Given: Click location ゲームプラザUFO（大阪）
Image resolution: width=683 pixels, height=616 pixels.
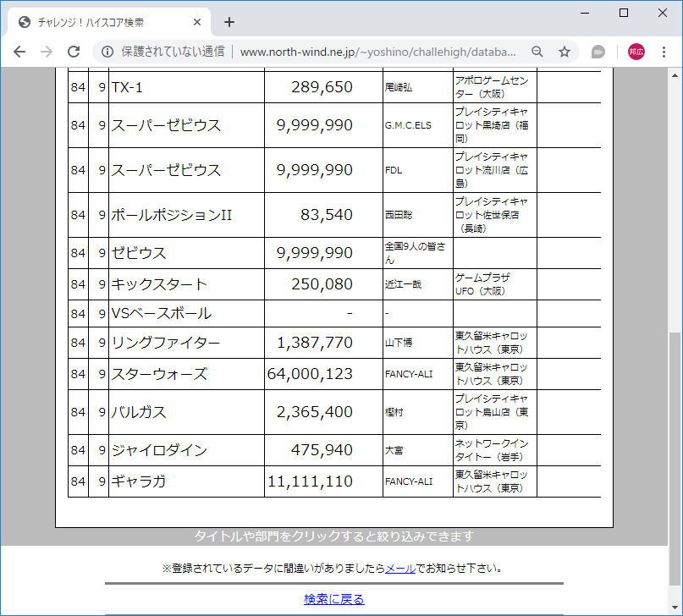Looking at the screenshot, I should tap(482, 284).
